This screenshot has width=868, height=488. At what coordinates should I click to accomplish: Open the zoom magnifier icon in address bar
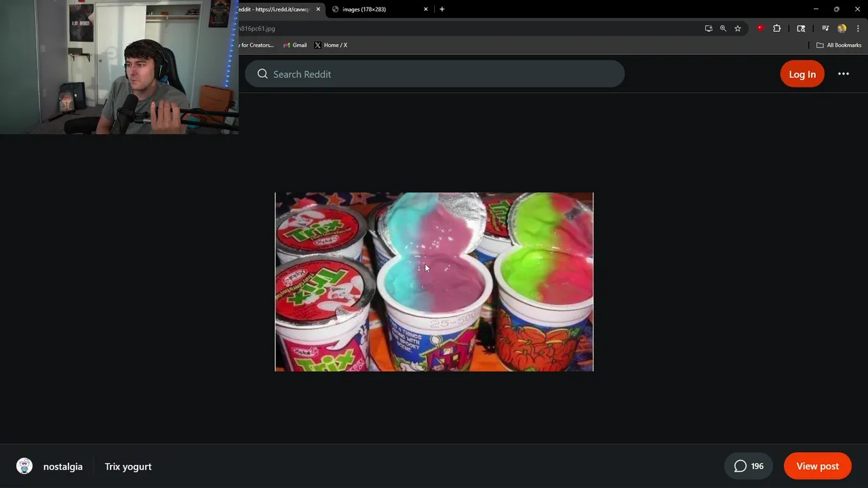tap(723, 28)
